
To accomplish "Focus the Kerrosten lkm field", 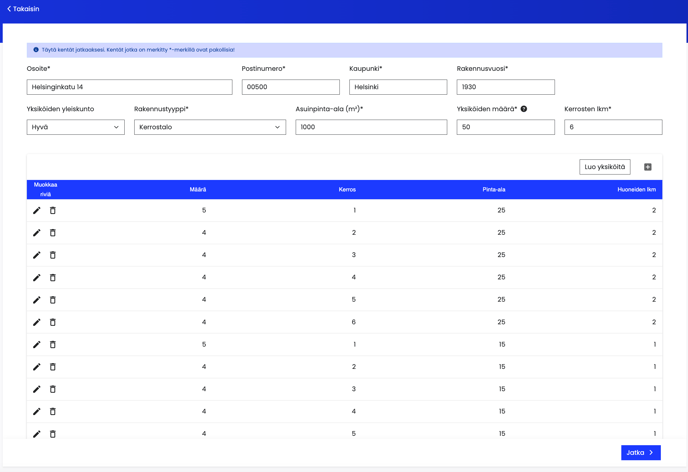I will pyautogui.click(x=612, y=127).
